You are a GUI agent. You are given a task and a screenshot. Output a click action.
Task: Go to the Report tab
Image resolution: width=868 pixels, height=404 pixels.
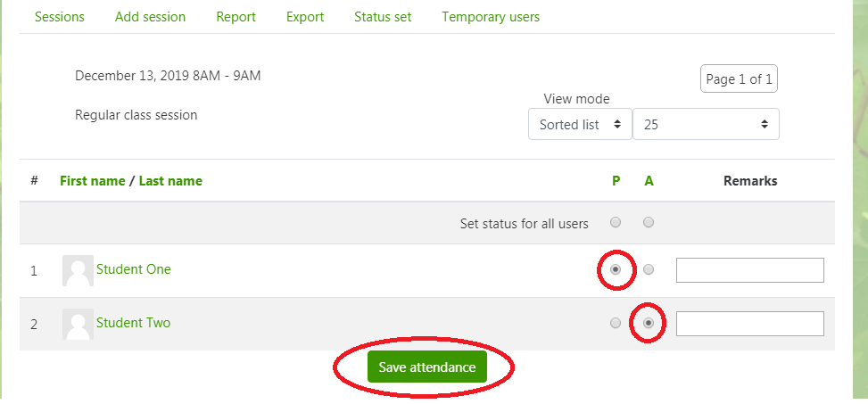(236, 17)
